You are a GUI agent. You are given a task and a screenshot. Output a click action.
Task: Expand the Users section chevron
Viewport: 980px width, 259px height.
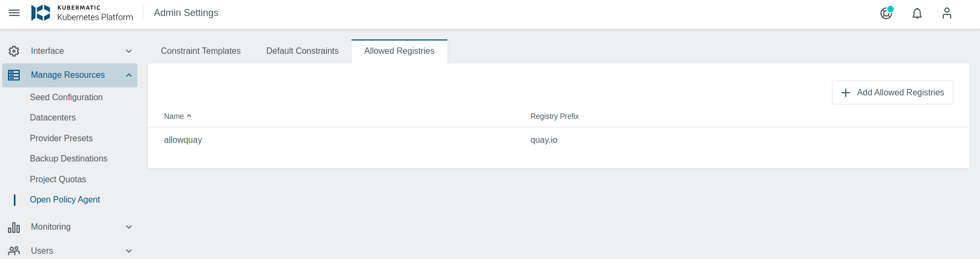[129, 251]
